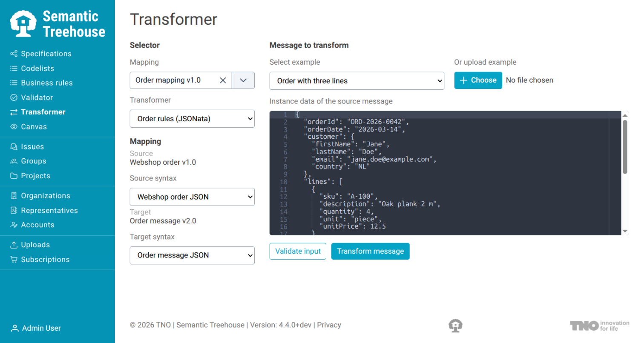Click the Uploads arrow icon
Image resolution: width=644 pixels, height=343 pixels.
tap(14, 245)
